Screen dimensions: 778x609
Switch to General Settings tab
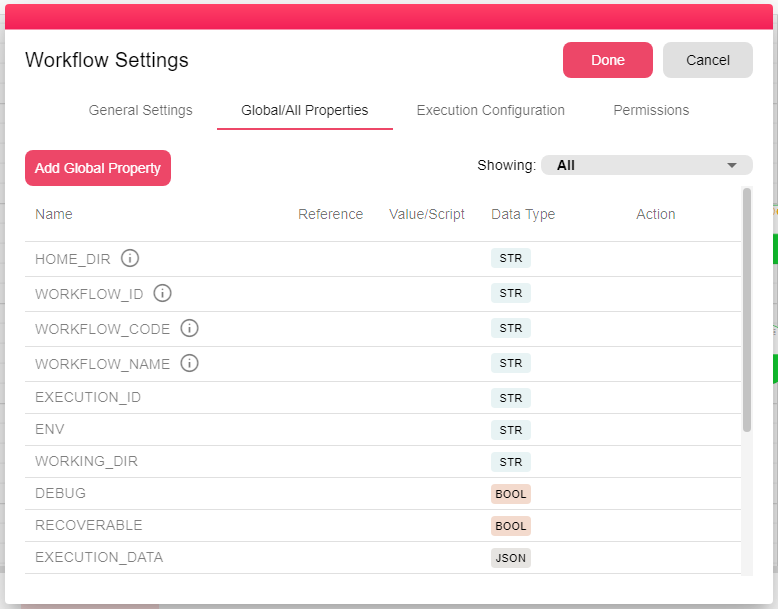(140, 110)
